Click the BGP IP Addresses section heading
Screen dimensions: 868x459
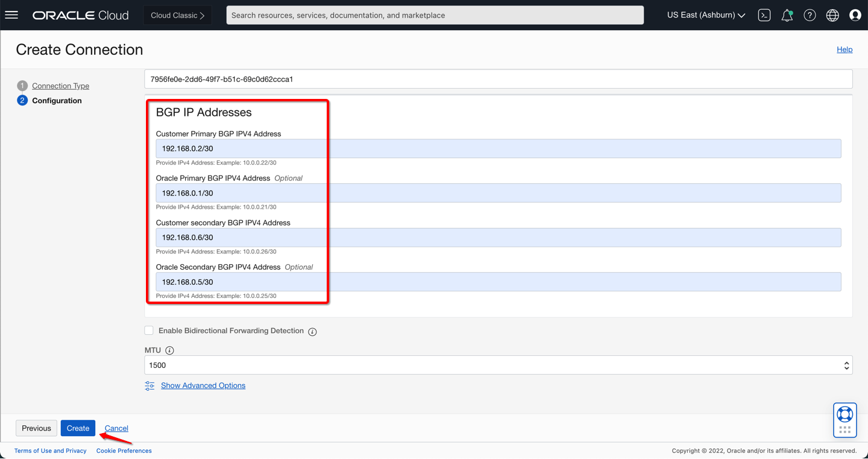pos(204,112)
